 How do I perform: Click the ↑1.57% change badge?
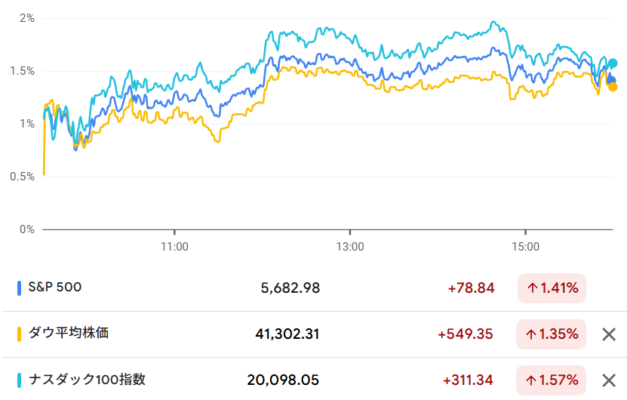click(551, 380)
